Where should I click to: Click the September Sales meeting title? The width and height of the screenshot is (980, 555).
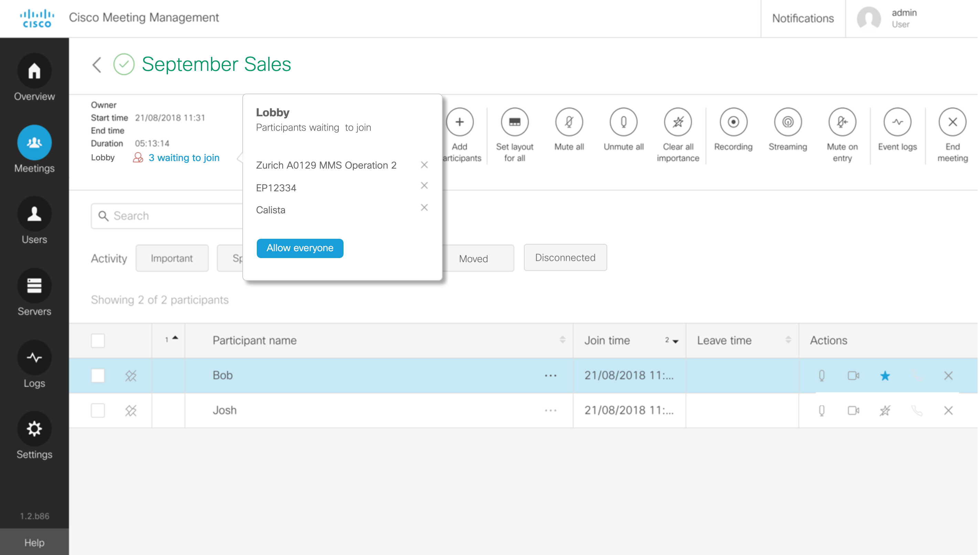[x=216, y=64]
